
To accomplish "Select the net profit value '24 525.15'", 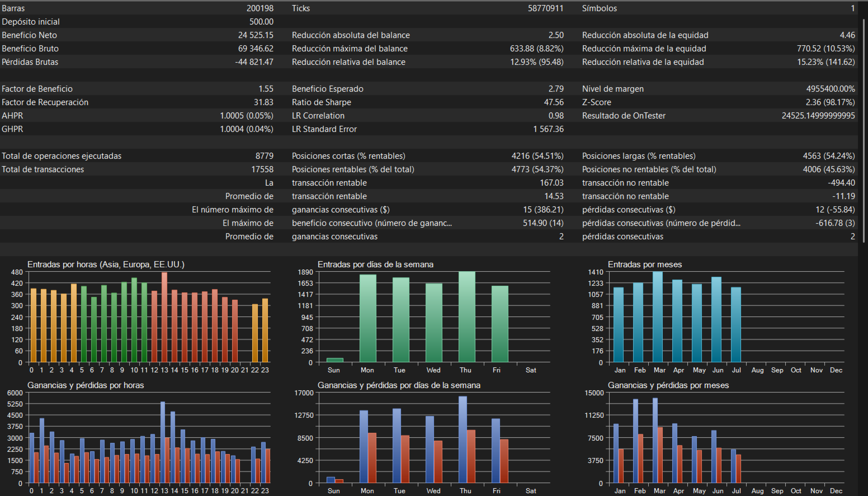I will pyautogui.click(x=256, y=35).
